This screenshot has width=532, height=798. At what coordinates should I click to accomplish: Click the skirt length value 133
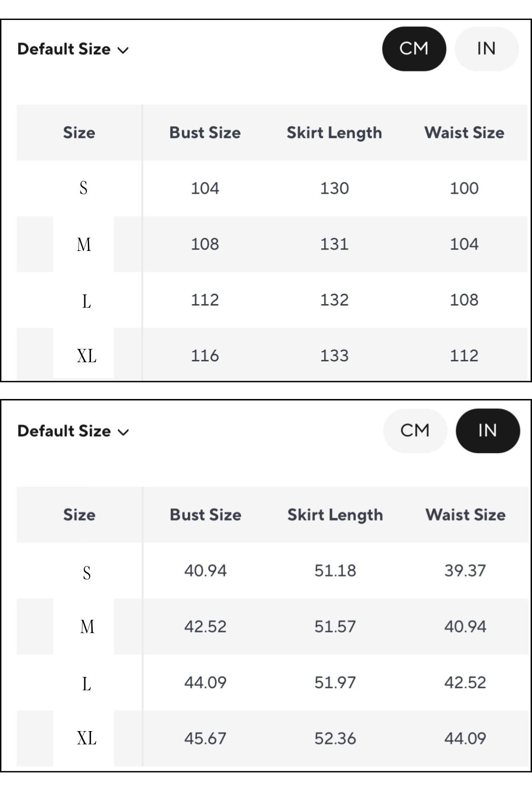[335, 356]
